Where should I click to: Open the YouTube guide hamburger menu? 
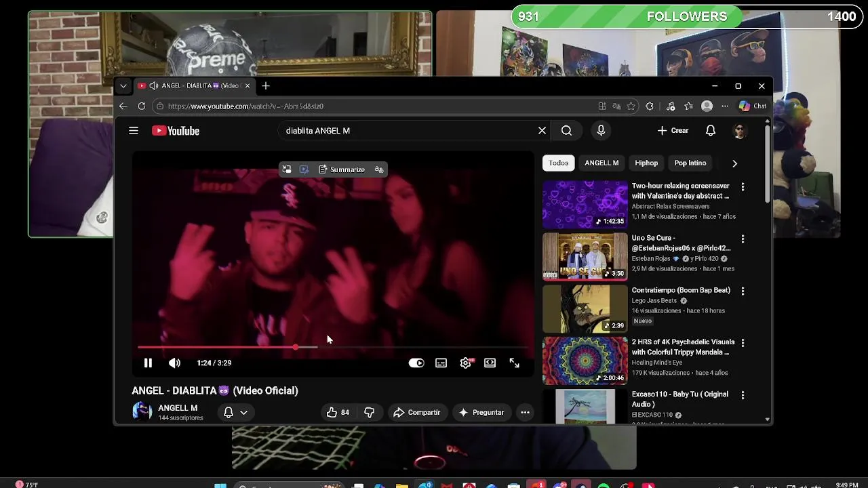(x=134, y=131)
